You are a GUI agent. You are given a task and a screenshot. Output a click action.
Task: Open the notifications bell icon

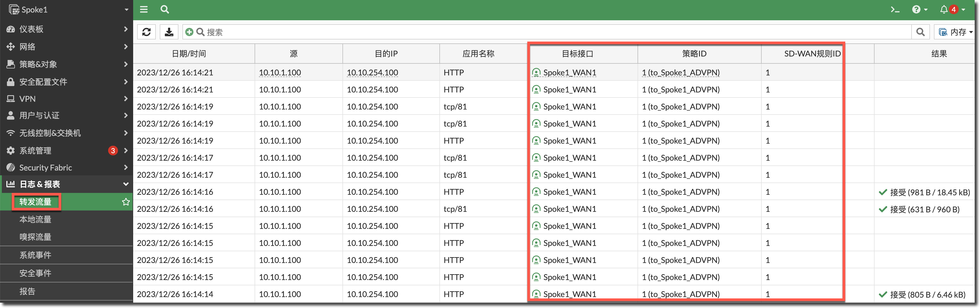[x=944, y=10]
